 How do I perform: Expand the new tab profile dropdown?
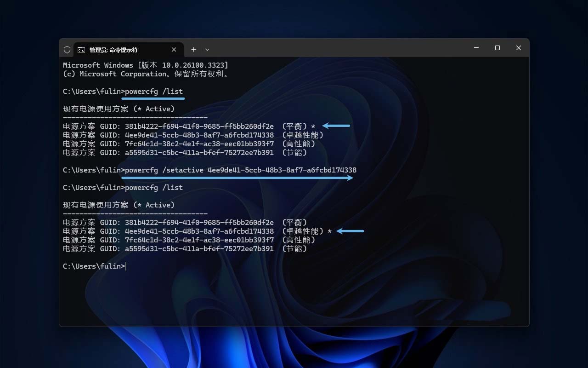tap(207, 50)
